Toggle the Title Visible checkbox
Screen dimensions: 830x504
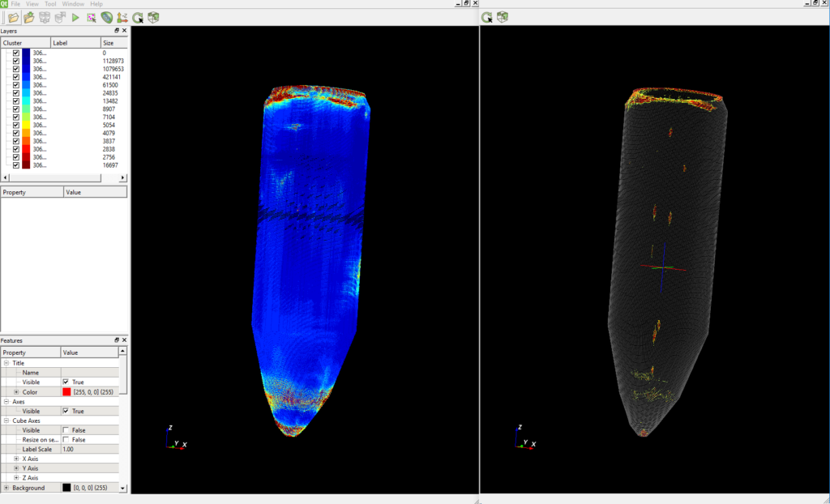coord(66,382)
